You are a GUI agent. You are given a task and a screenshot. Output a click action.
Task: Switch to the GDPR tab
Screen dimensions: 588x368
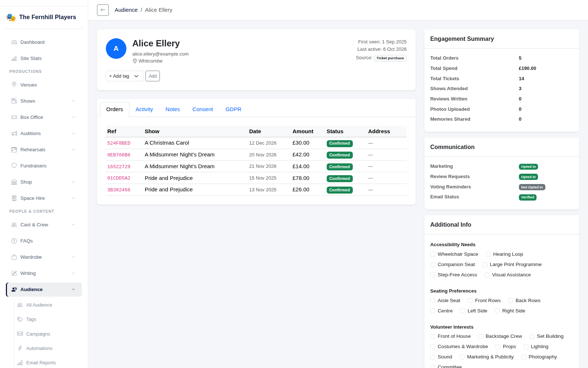point(233,109)
